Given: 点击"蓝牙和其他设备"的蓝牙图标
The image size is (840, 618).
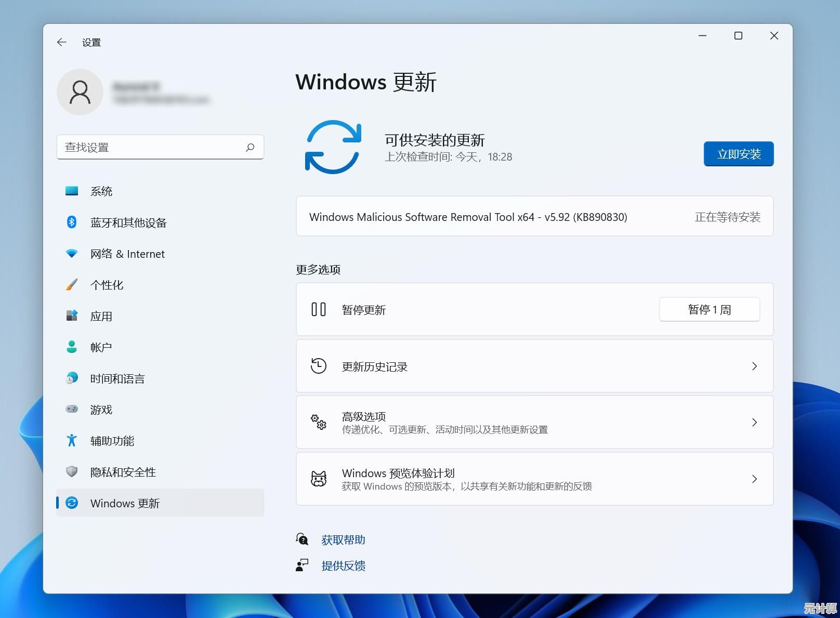Looking at the screenshot, I should 72,222.
